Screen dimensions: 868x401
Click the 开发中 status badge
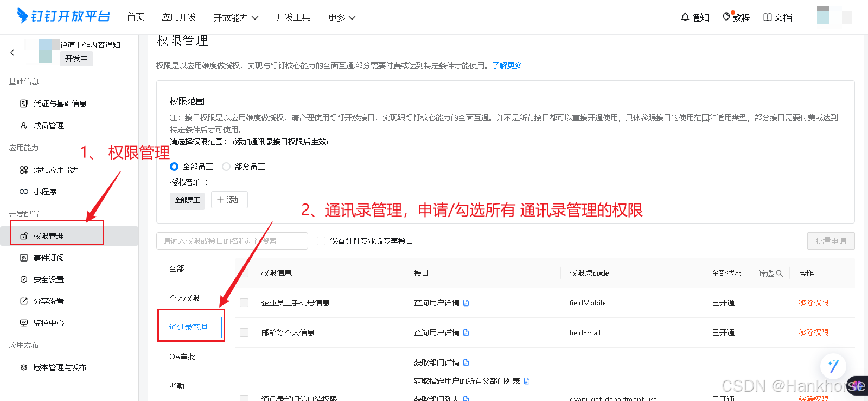coord(76,59)
